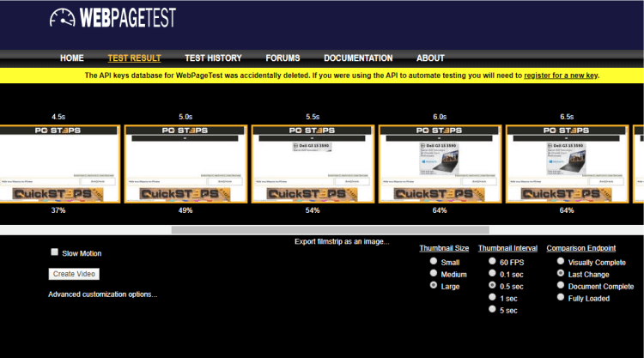This screenshot has width=644, height=358.
Task: Click 'Export filmstrip as an image...'
Action: [342, 241]
